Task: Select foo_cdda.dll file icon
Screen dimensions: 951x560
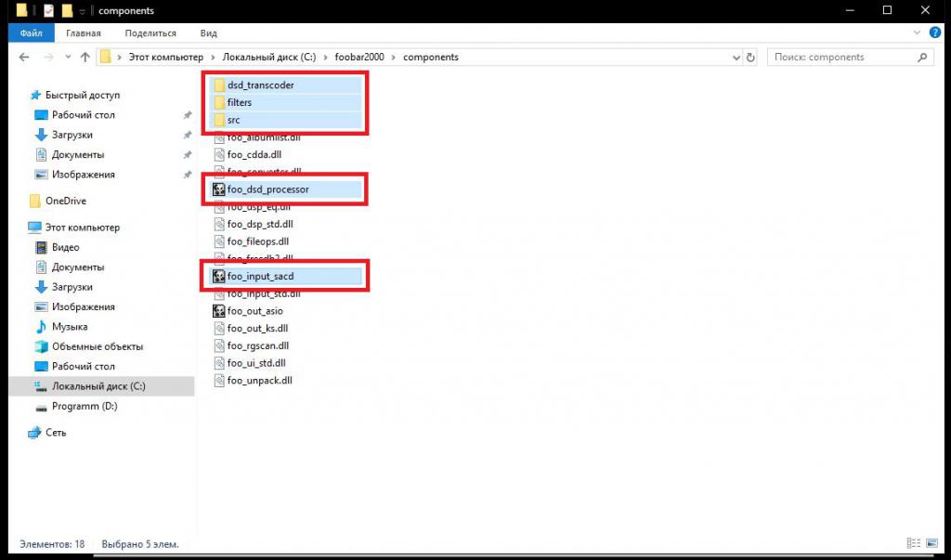Action: (x=219, y=155)
